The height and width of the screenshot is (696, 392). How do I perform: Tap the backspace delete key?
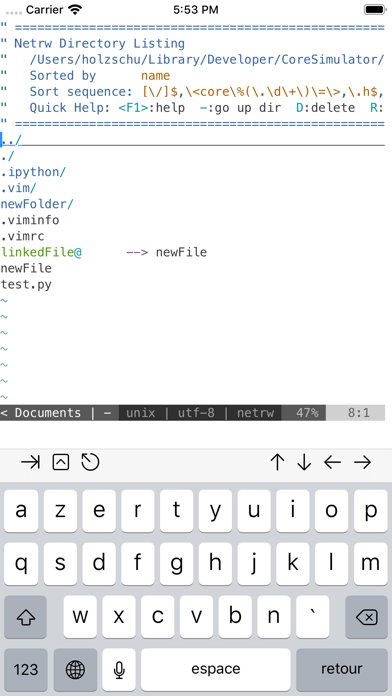[367, 617]
